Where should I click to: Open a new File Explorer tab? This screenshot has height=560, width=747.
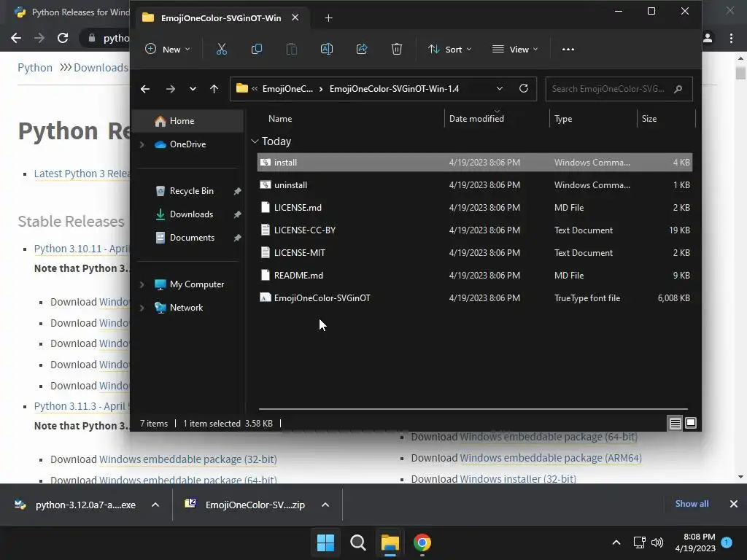click(x=328, y=18)
